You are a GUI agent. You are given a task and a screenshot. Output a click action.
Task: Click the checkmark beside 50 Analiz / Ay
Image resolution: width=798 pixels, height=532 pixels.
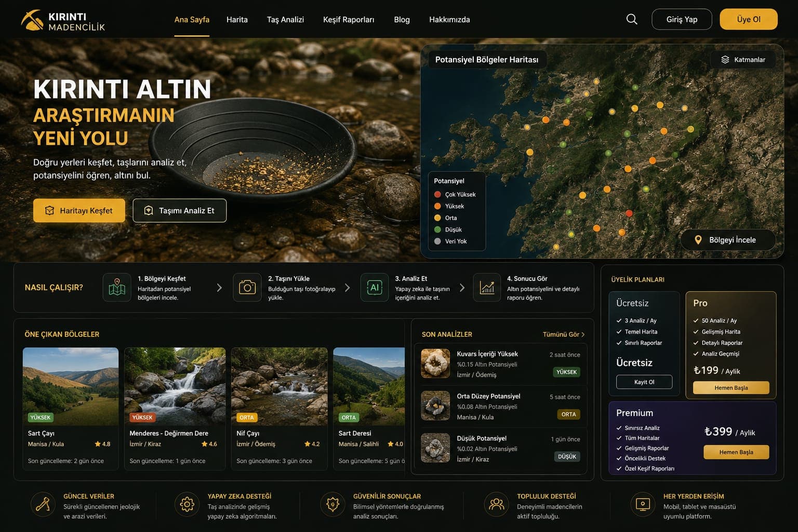click(x=696, y=321)
